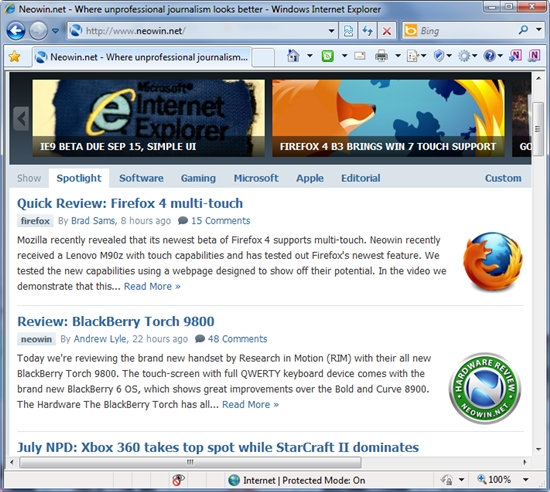The image size is (550, 492).
Task: Click the horizontal scrollbar right arrow
Action: (x=525, y=462)
